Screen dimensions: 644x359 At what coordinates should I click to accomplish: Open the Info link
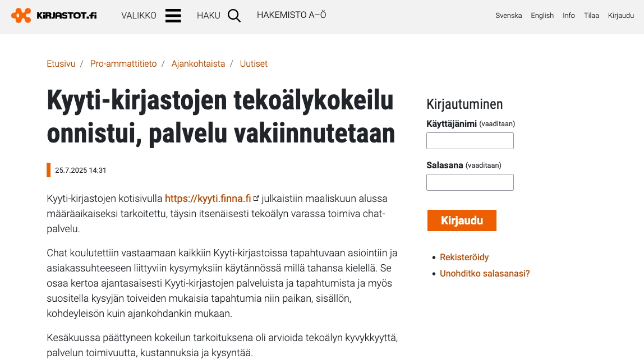569,16
